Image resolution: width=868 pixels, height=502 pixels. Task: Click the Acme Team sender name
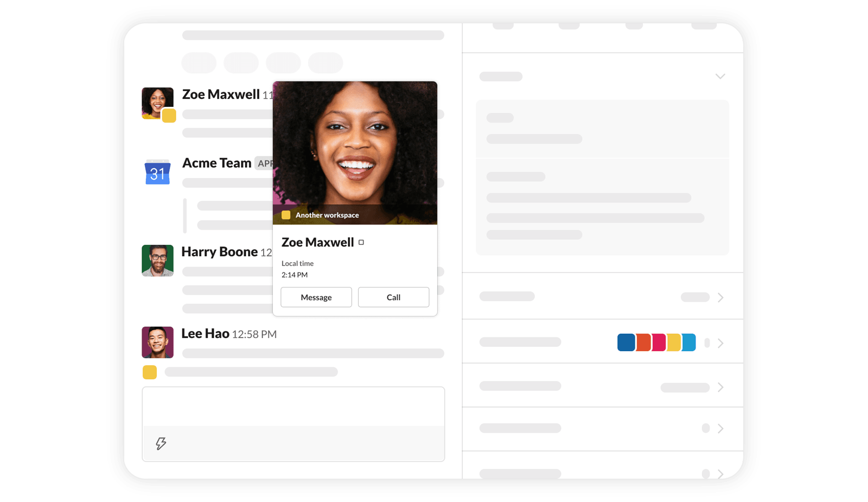point(216,163)
